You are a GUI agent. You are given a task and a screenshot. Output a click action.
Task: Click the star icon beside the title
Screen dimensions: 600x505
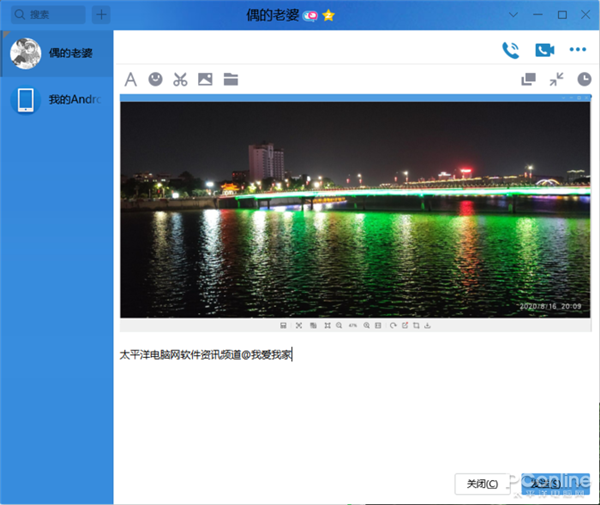329,16
